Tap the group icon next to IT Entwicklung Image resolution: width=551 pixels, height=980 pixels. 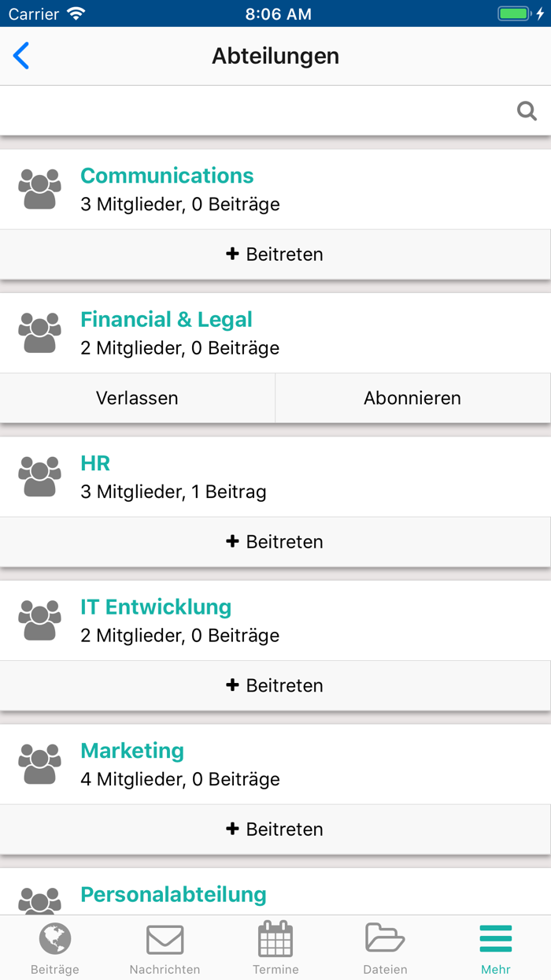point(39,619)
